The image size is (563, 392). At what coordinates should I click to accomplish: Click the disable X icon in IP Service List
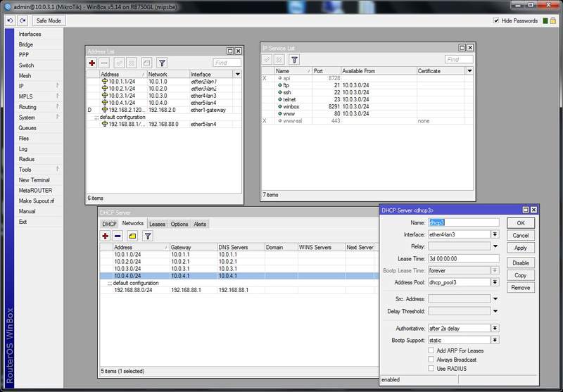coord(279,60)
